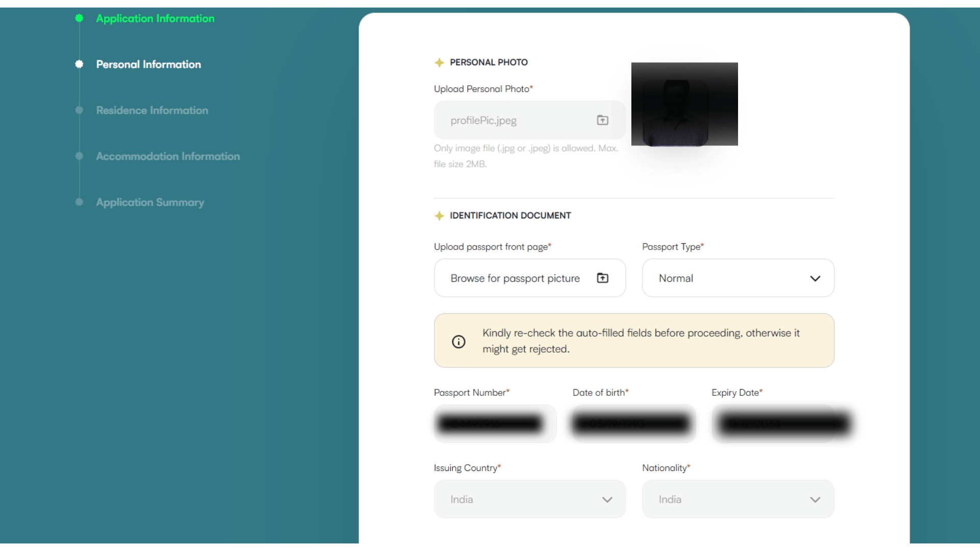Select Accommodation Information step

[168, 156]
